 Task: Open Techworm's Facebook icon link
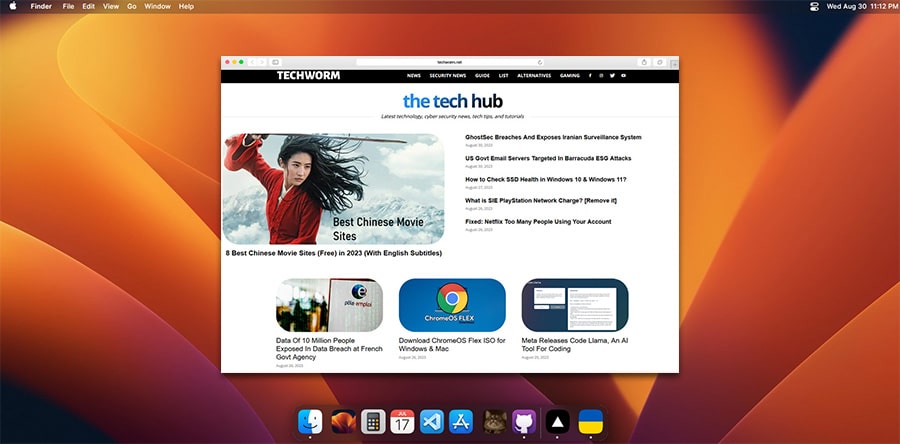[x=590, y=76]
